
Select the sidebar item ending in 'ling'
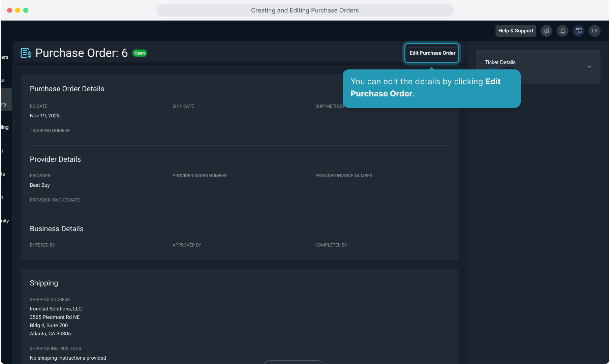[5, 127]
